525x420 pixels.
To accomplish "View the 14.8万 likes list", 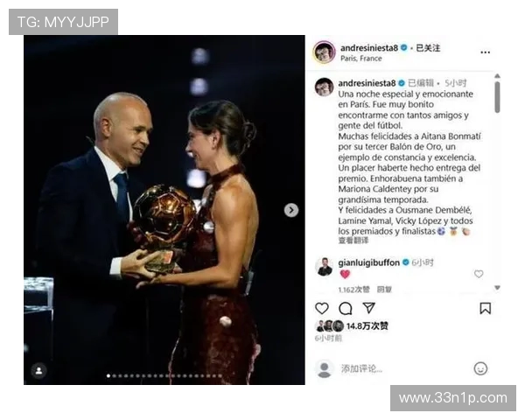I will [x=367, y=325].
